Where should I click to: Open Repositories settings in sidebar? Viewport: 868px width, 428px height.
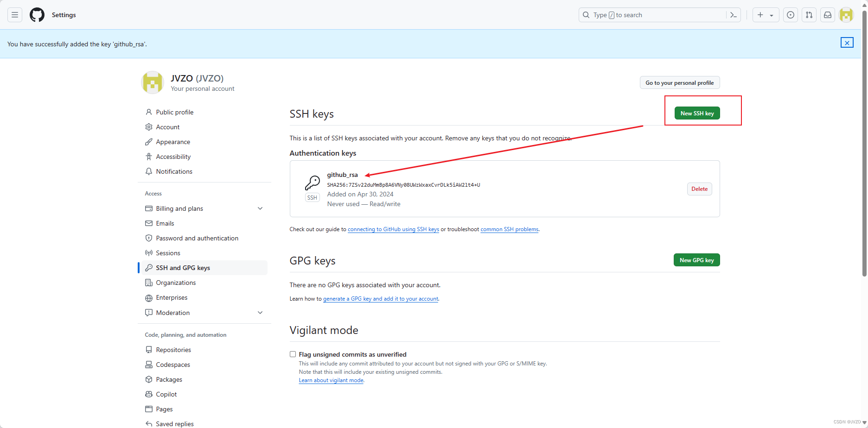point(173,349)
